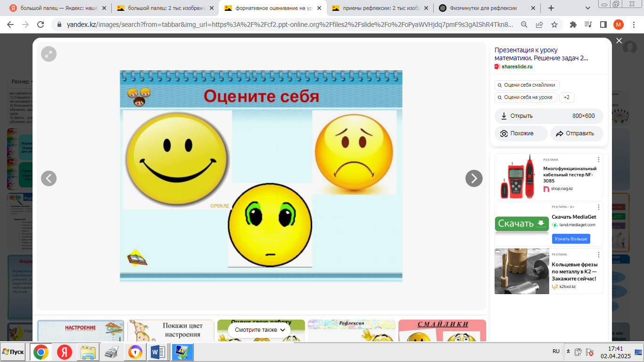Image resolution: width=644 pixels, height=362 pixels.
Task: Open options menu for cable tester ad
Action: coord(599,159)
